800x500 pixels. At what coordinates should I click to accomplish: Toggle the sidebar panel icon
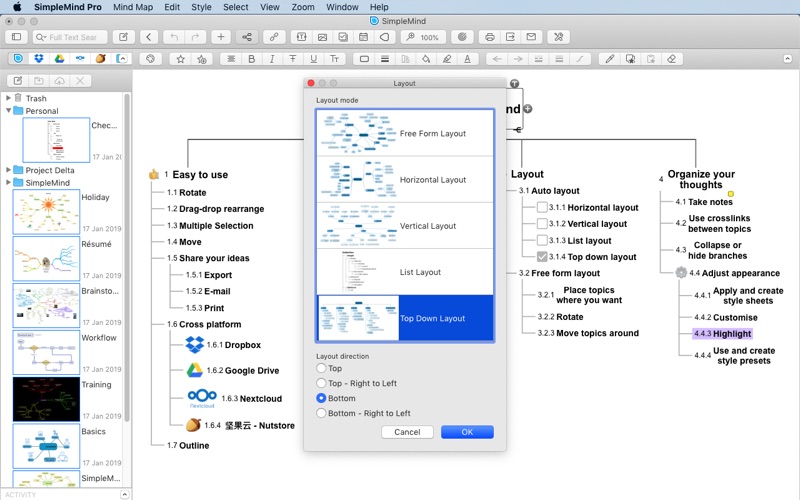tap(16, 37)
